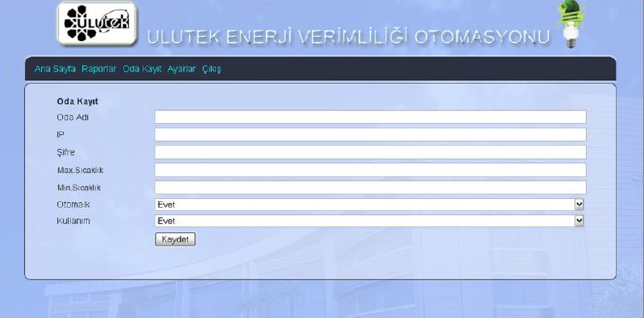Go to Ana Sayfa menu item
Image resolution: width=644 pixels, height=318 pixels.
point(55,69)
